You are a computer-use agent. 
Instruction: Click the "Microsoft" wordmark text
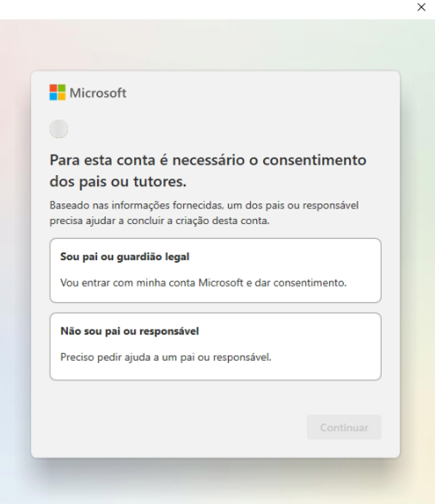(98, 93)
